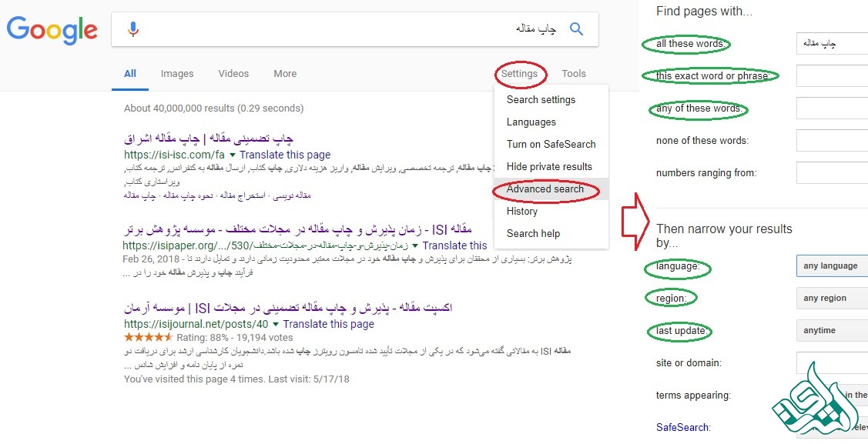Open Search settings from the menu
The width and height of the screenshot is (868, 444).
click(x=540, y=100)
